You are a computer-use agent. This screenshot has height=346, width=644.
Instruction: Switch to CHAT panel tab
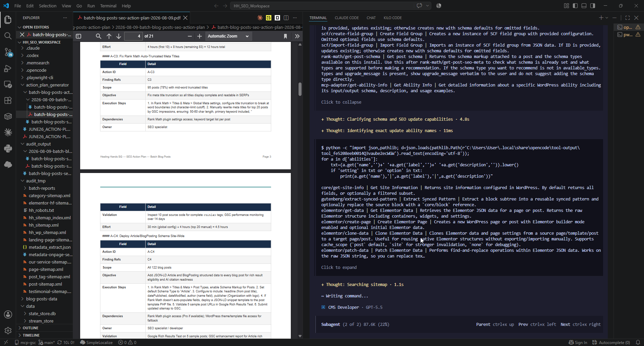371,18
